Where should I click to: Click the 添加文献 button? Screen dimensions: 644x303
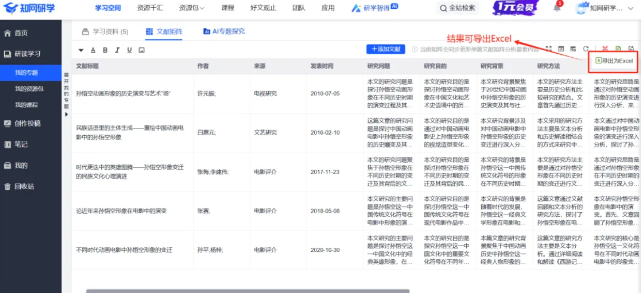386,49
